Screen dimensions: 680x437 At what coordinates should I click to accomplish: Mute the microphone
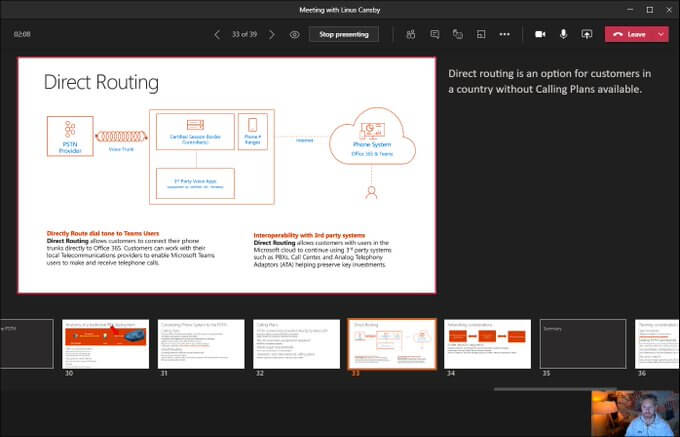click(x=563, y=34)
